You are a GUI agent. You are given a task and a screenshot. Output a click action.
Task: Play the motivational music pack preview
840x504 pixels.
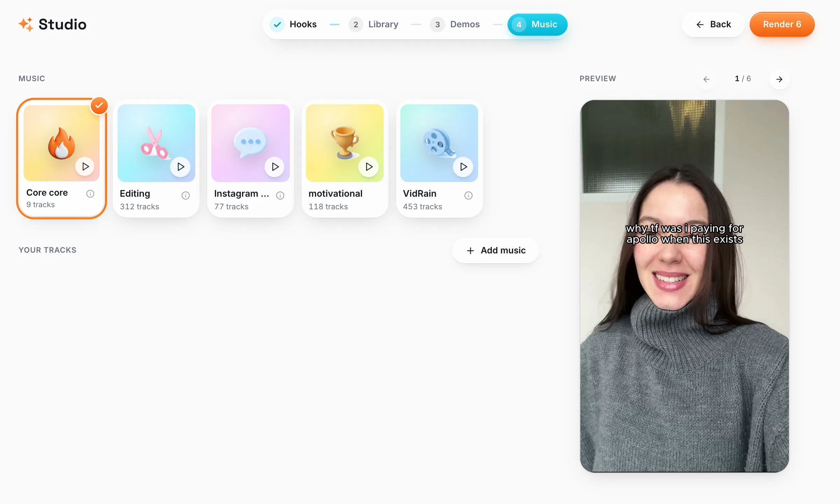(369, 167)
